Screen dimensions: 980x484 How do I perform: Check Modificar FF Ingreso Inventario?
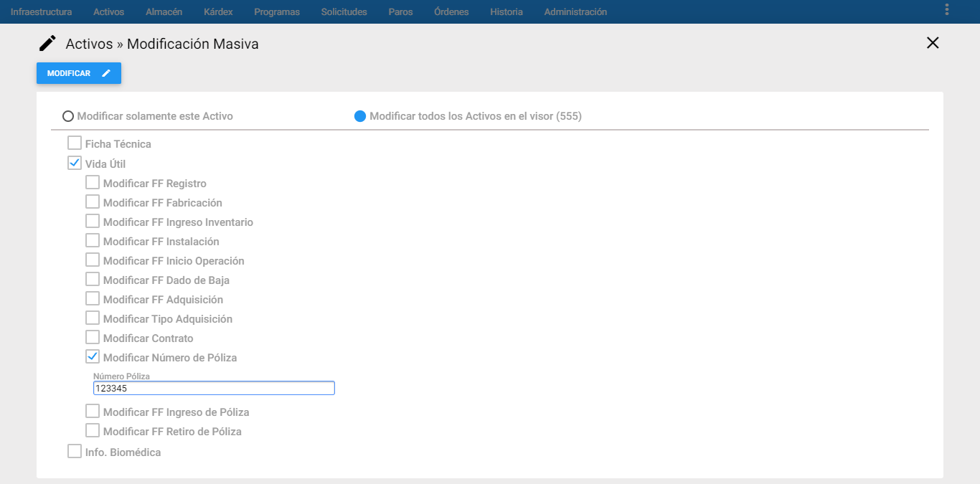pos(93,222)
